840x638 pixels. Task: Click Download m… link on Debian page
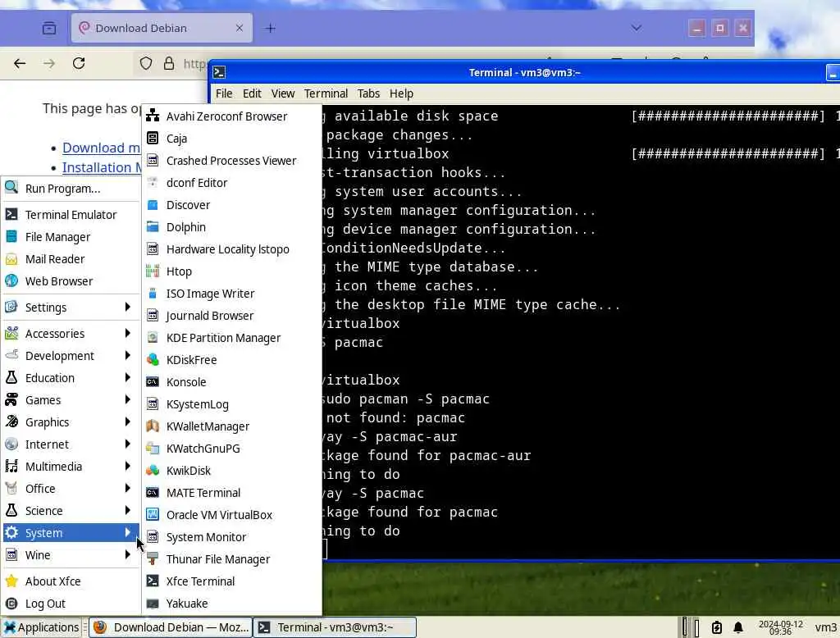101,148
